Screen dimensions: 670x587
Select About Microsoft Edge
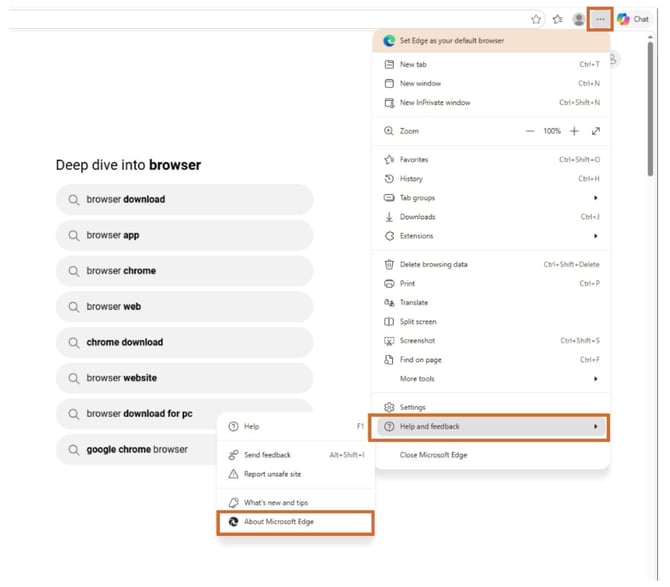296,522
